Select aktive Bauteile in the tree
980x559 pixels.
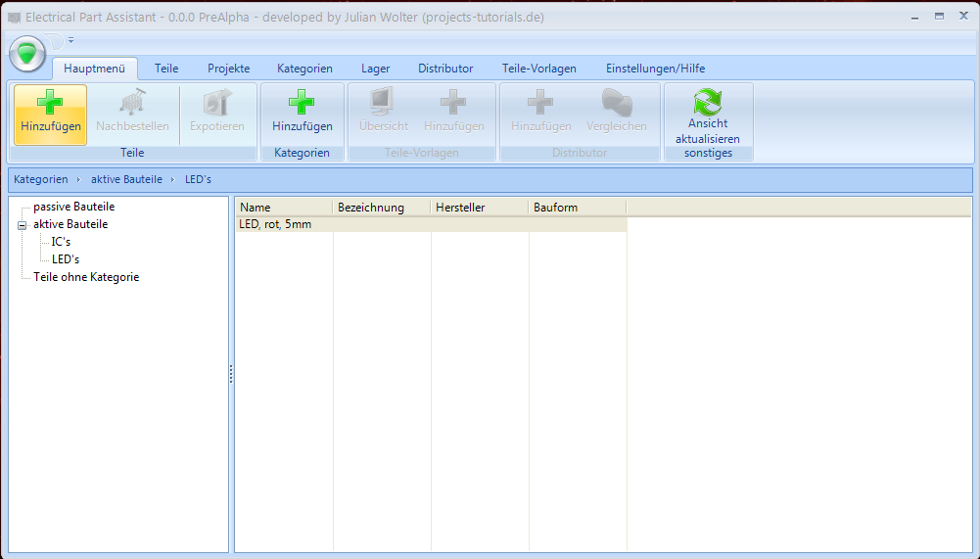point(70,224)
